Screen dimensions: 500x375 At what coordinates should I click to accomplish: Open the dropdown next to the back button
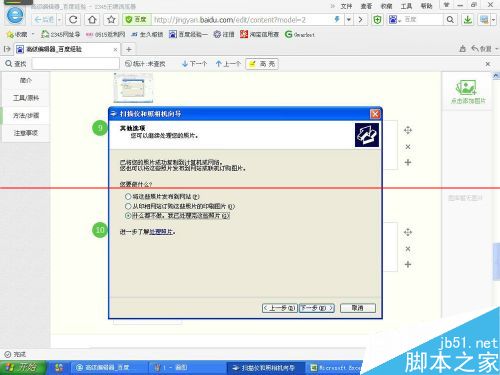[59, 20]
